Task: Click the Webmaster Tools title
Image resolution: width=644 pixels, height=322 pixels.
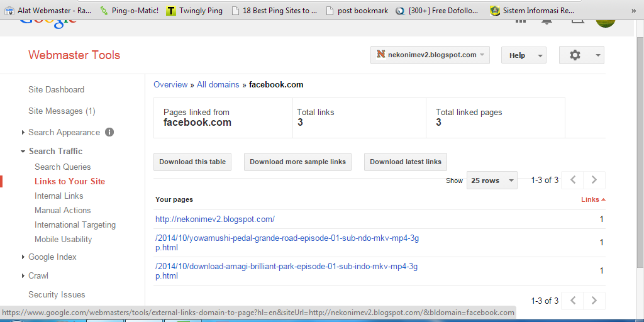Action: click(74, 55)
